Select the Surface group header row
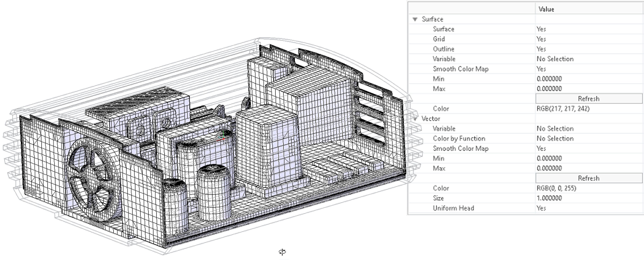 pyautogui.click(x=433, y=19)
